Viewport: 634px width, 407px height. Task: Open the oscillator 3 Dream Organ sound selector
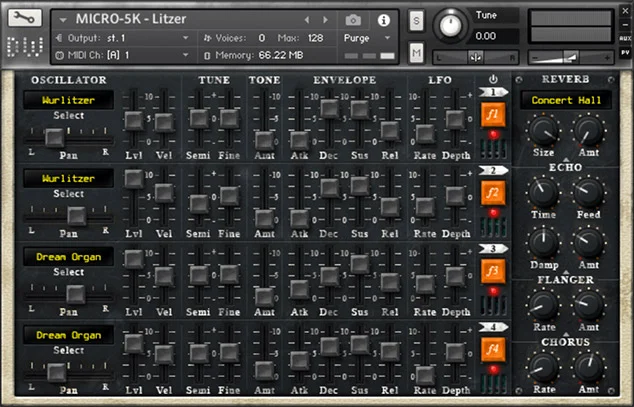pos(68,257)
